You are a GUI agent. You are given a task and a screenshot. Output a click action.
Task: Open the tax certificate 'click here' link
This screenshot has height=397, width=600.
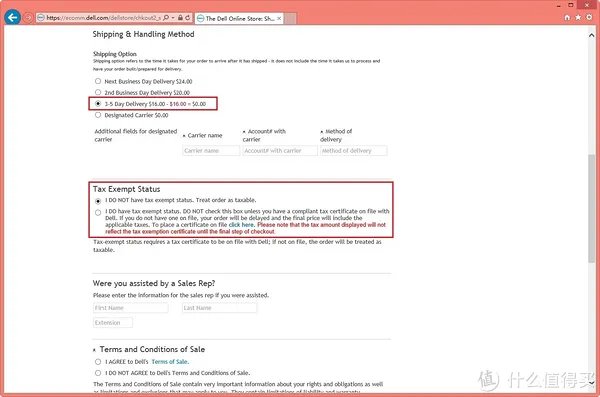[x=241, y=225]
